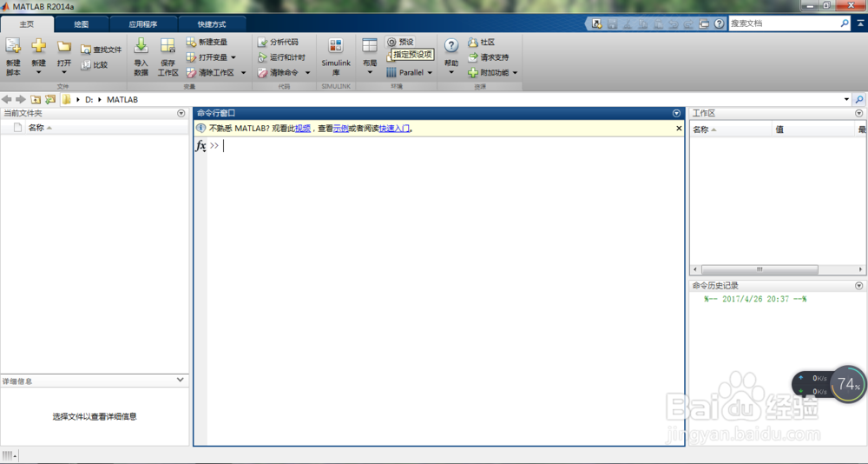Click the workspace scrollbar right arrow

pyautogui.click(x=860, y=269)
